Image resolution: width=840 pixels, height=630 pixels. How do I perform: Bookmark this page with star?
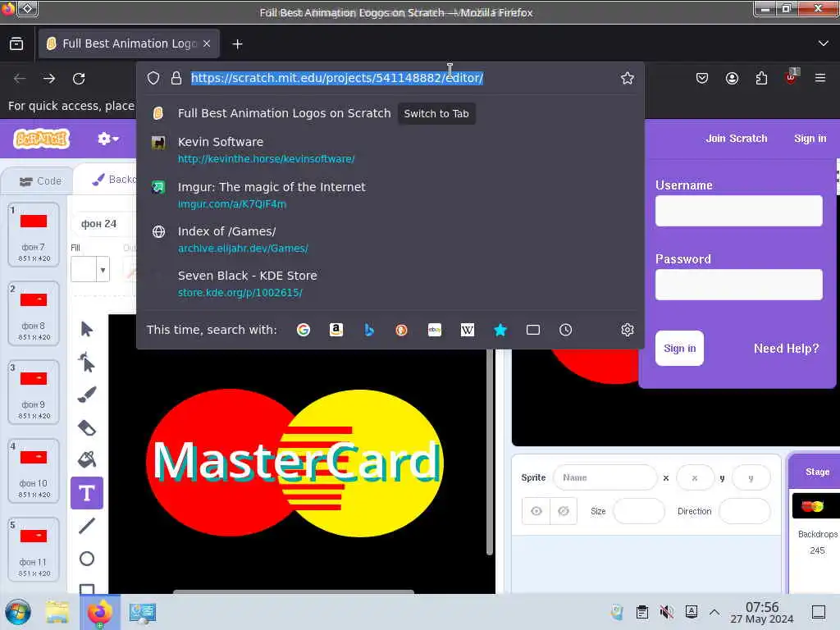pyautogui.click(x=628, y=78)
